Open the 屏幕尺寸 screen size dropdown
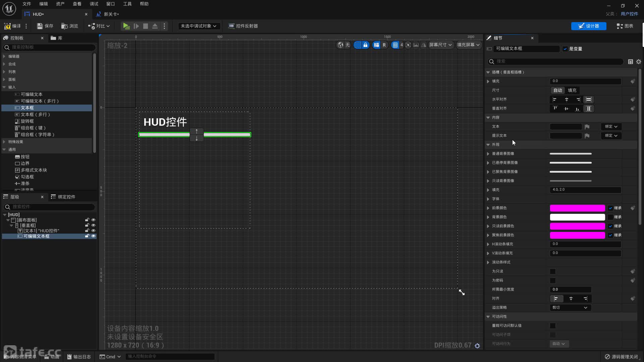This screenshot has width=644, height=362. tap(440, 45)
